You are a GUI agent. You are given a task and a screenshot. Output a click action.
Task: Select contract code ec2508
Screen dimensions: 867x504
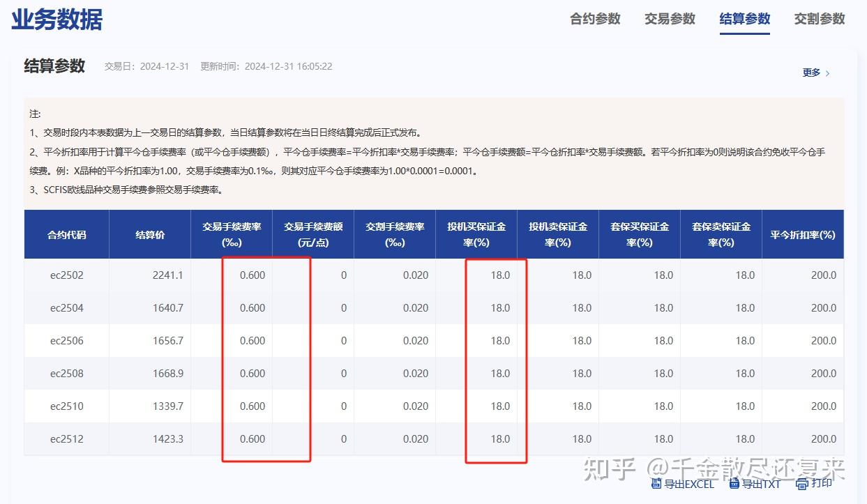point(67,374)
